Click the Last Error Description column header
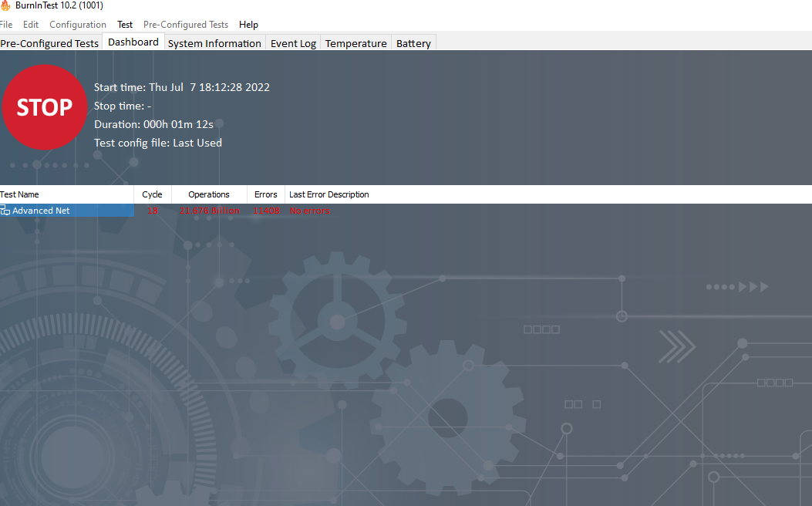 (329, 194)
